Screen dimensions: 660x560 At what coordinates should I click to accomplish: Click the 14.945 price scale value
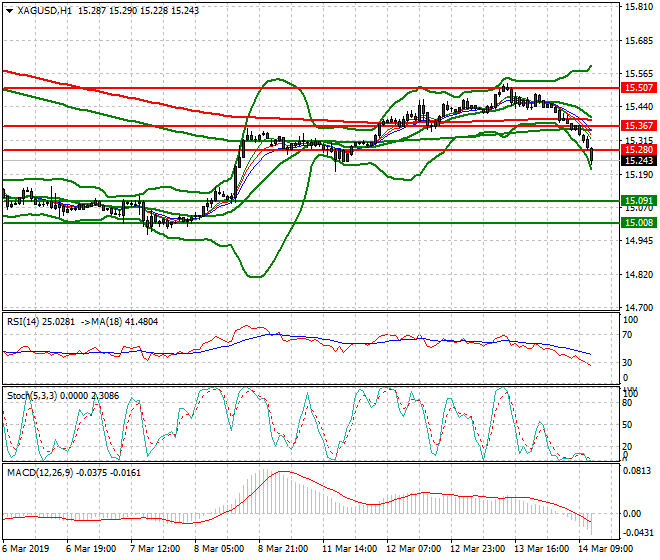point(639,241)
